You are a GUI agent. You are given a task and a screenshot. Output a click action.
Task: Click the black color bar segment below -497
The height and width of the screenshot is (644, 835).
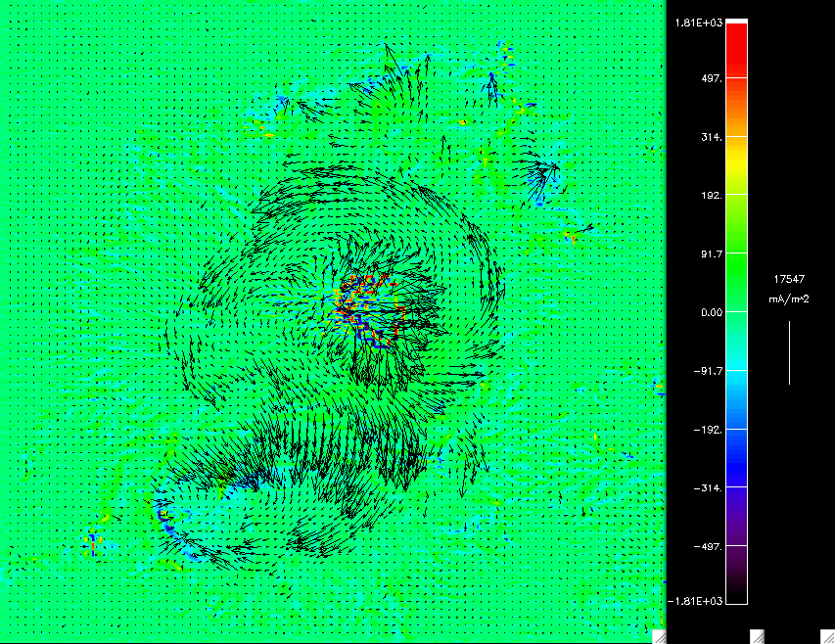click(736, 575)
